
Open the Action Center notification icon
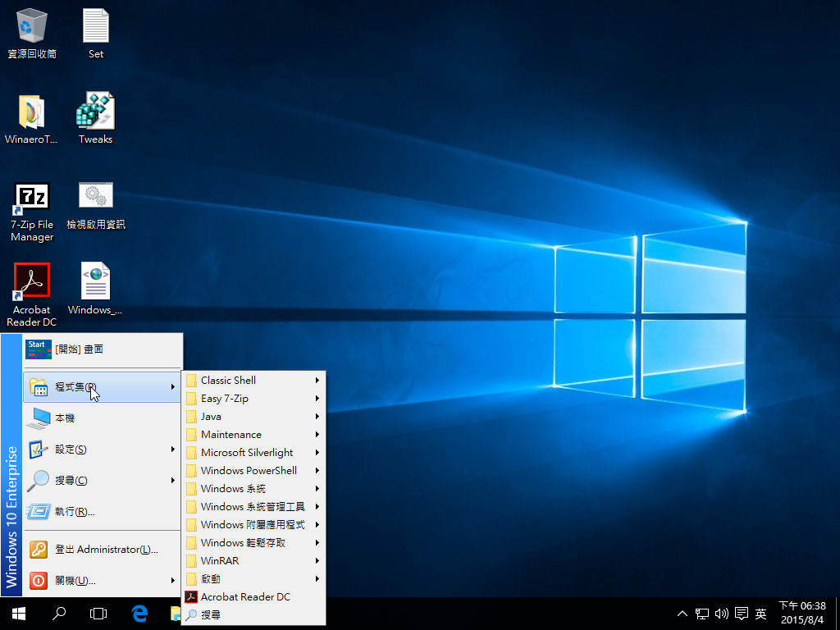742,614
